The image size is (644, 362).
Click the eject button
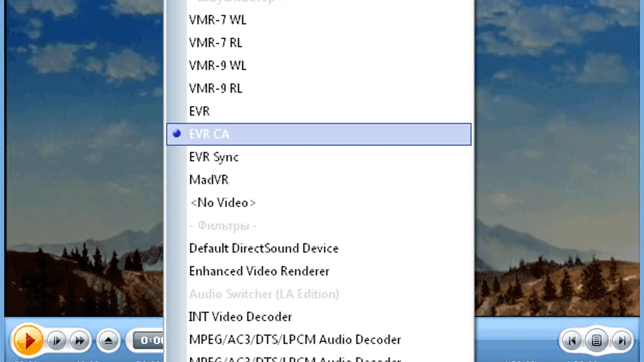108,340
